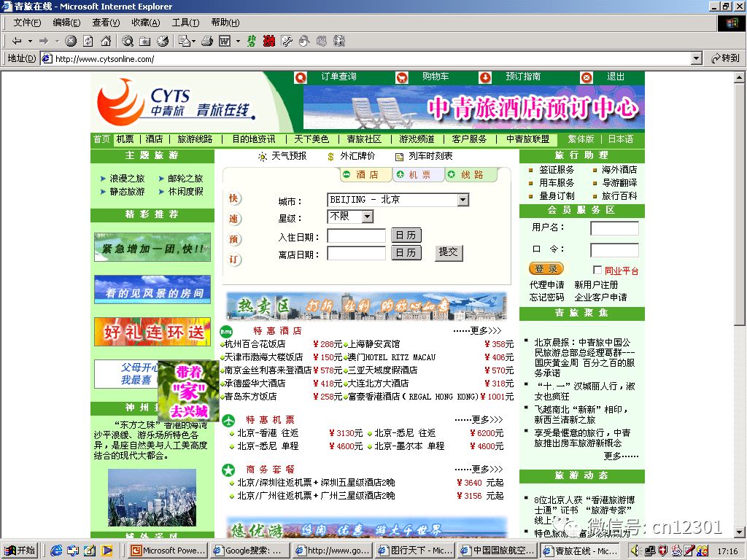Click the 离店日期 date input field

pyautogui.click(x=357, y=253)
